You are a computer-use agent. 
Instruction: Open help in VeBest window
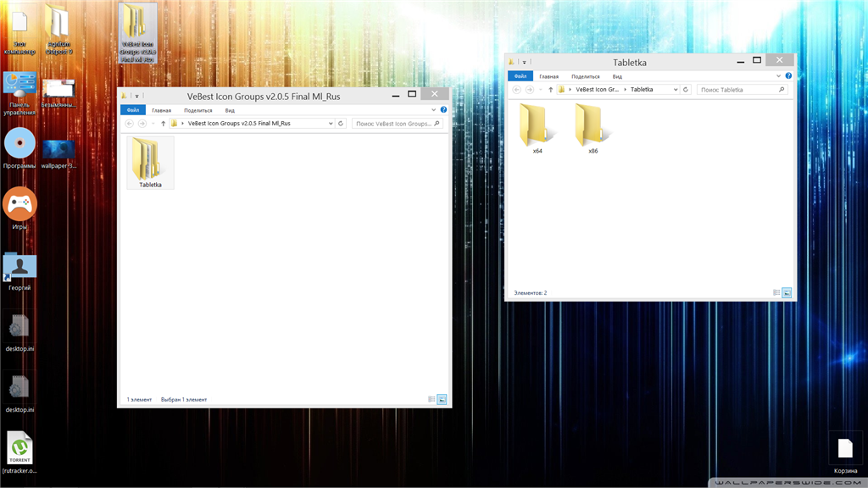(x=443, y=109)
